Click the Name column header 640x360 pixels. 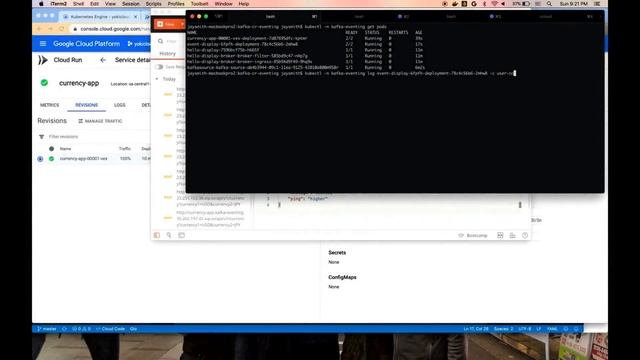(65, 149)
